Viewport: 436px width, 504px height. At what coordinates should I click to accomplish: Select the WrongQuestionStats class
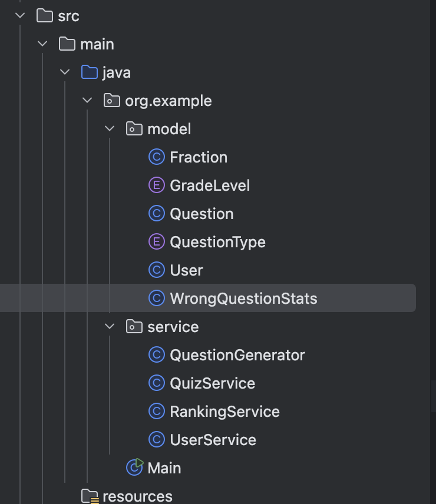click(243, 299)
